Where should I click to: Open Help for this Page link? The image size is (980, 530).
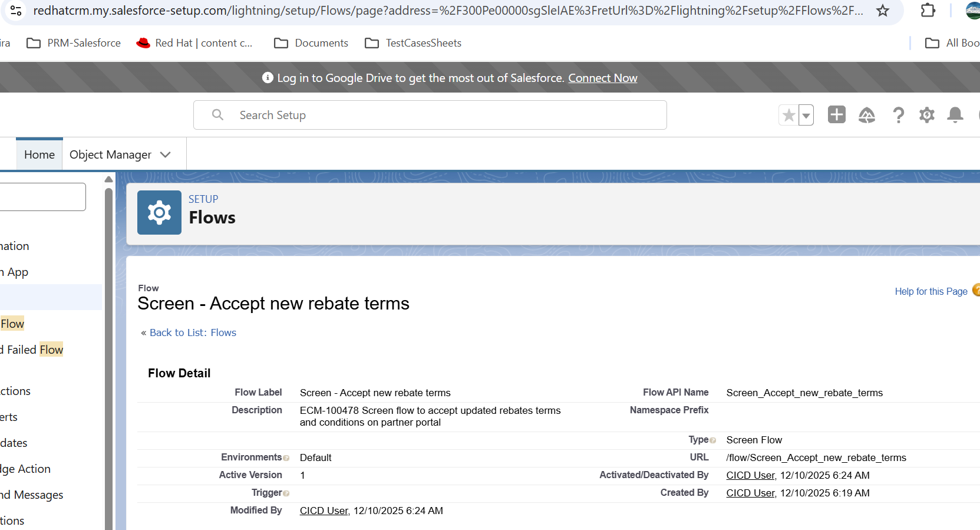(931, 291)
